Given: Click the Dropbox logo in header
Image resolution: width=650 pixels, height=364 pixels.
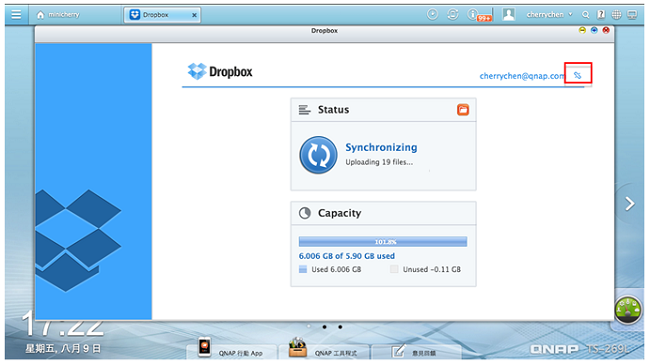Looking at the screenshot, I should click(x=219, y=71).
